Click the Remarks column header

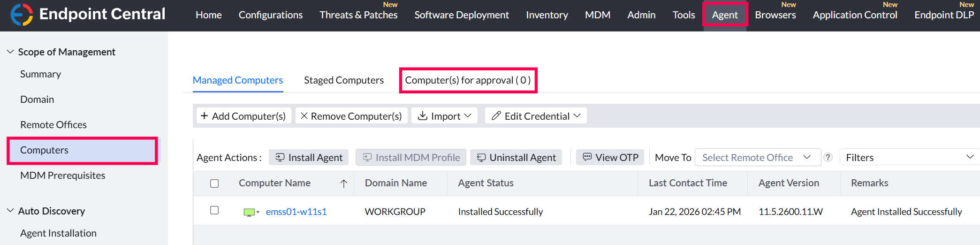tap(869, 183)
